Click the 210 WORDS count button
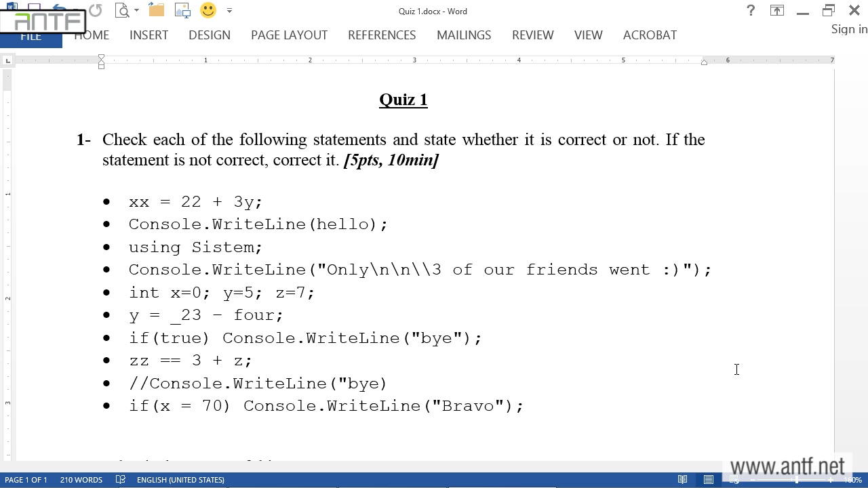 pyautogui.click(x=81, y=480)
